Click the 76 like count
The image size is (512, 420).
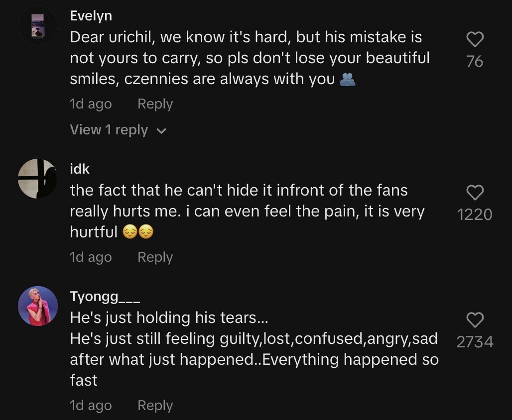click(475, 61)
